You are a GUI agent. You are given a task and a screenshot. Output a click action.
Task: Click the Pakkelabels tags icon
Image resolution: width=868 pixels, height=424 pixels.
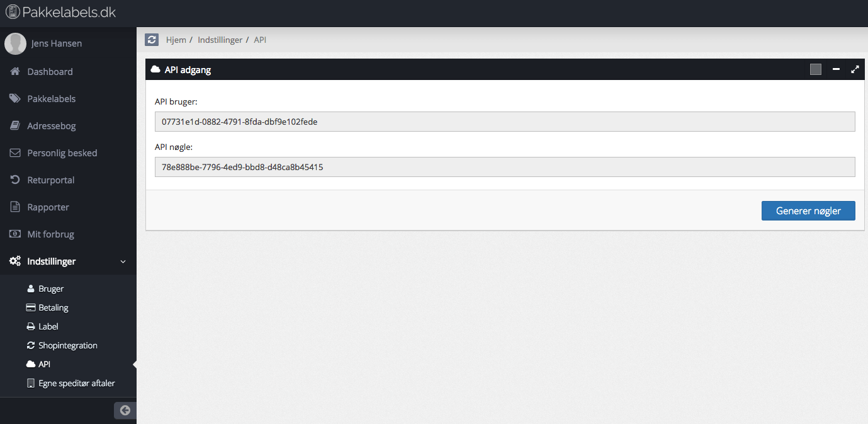pyautogui.click(x=15, y=99)
